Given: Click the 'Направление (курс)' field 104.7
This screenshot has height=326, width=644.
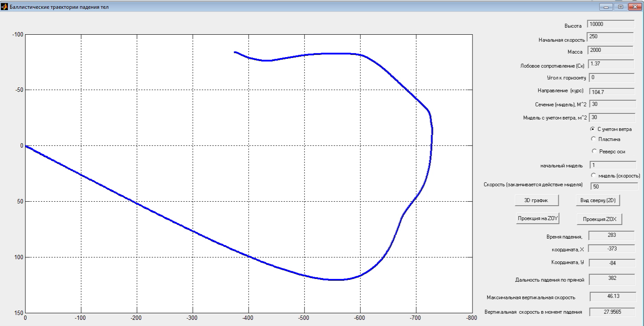Looking at the screenshot, I should pos(611,91).
